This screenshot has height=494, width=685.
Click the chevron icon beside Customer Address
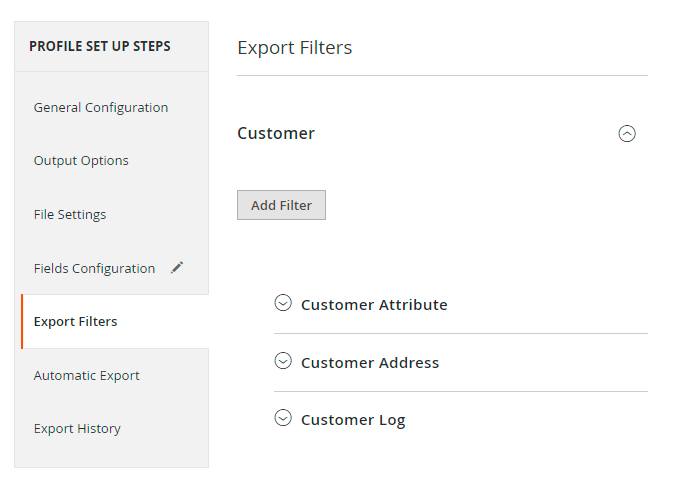283,361
